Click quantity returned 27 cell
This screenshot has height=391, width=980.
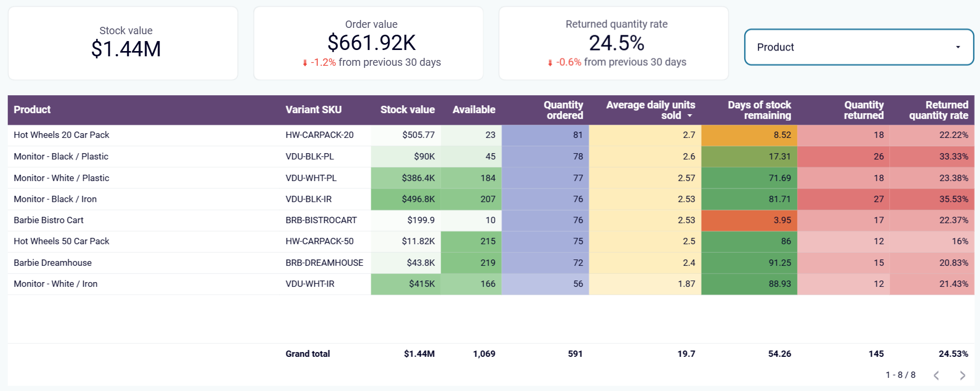pos(844,199)
